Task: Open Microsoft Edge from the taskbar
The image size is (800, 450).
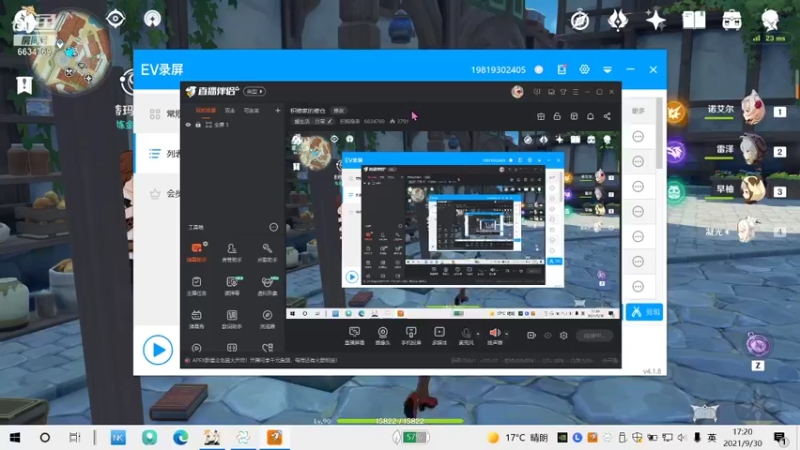Action: (180, 437)
